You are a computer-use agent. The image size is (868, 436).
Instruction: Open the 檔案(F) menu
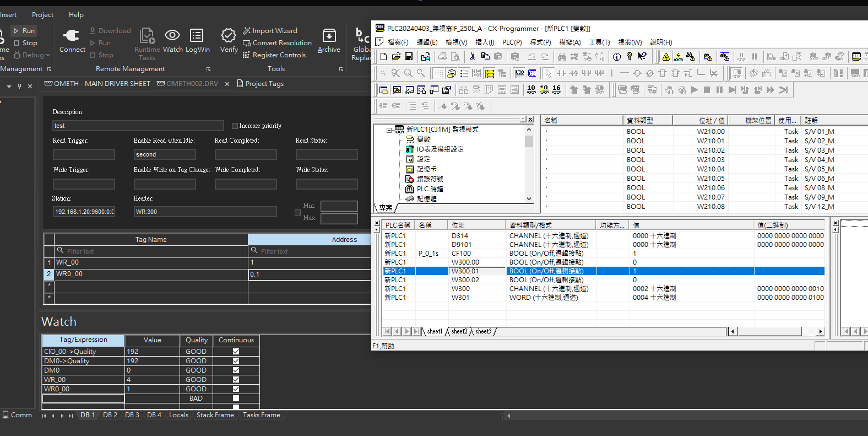coord(398,42)
